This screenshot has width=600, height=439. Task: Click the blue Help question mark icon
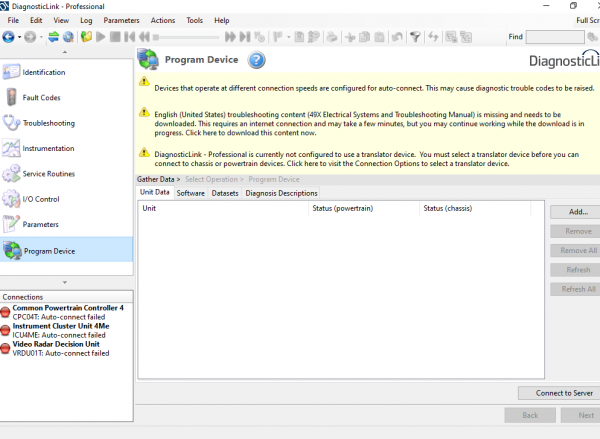click(256, 60)
